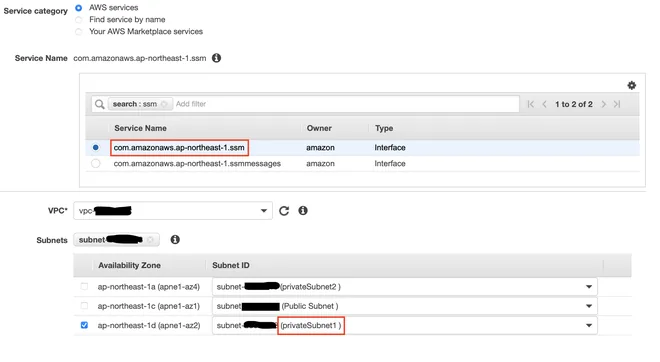Select Find service by name option

78,19
